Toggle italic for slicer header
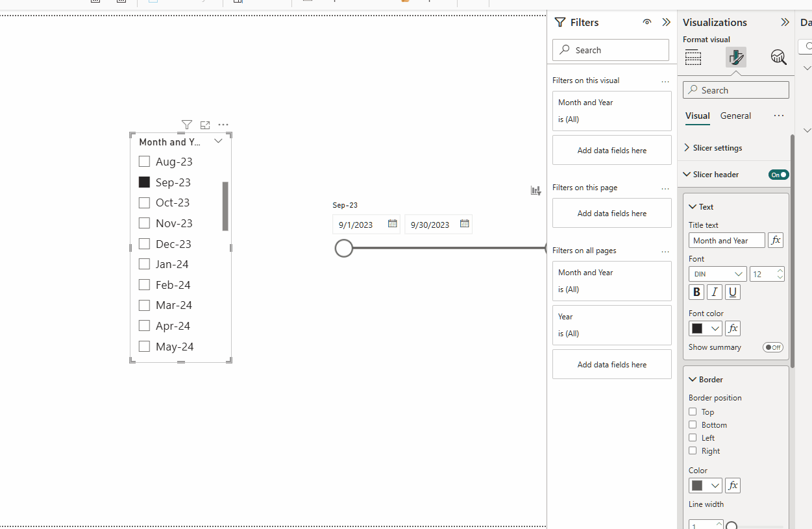The image size is (812, 529). click(x=715, y=292)
